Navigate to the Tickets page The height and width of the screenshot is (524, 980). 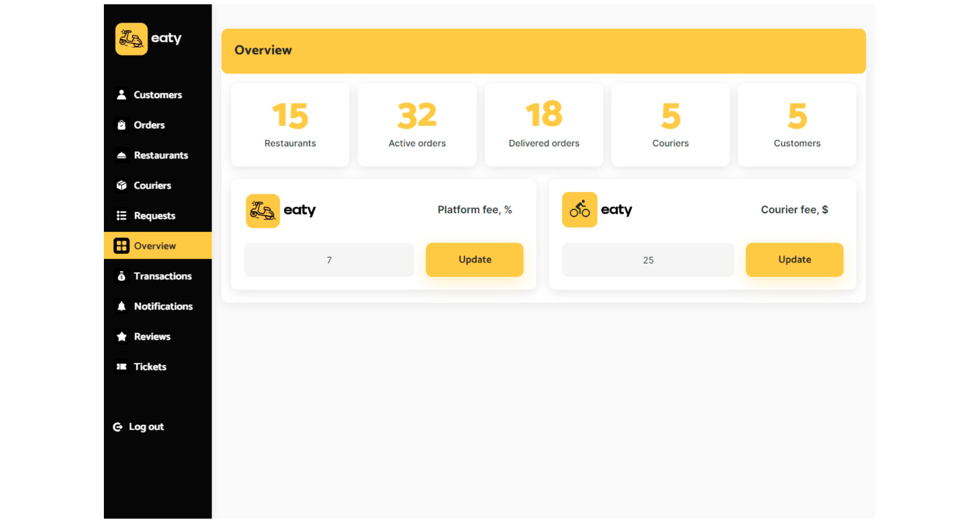[x=158, y=366]
